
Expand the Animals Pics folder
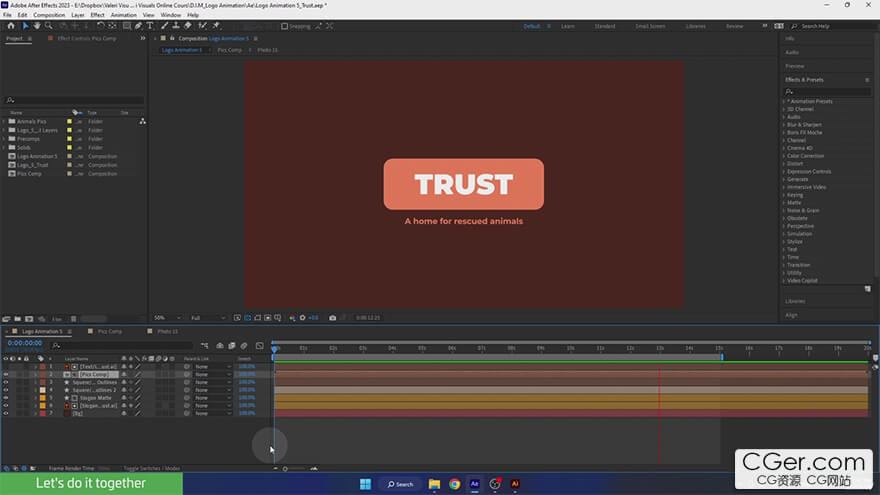coord(4,121)
